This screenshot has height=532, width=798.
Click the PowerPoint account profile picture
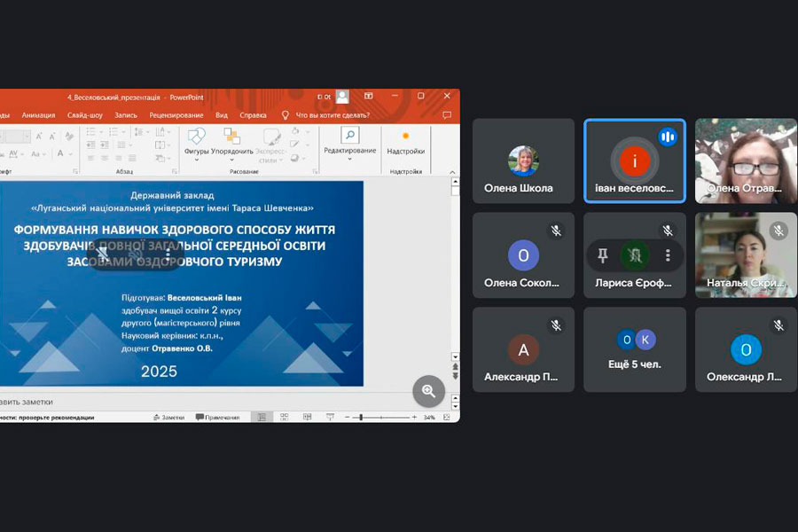342,97
